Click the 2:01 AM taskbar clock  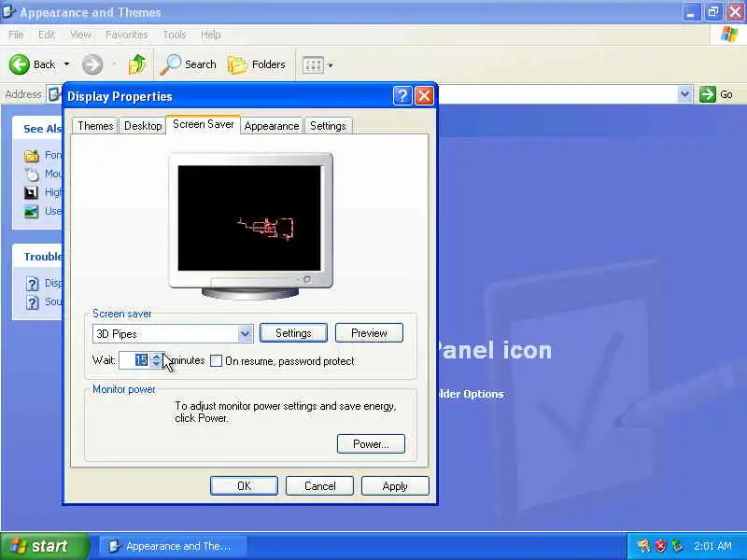point(712,546)
